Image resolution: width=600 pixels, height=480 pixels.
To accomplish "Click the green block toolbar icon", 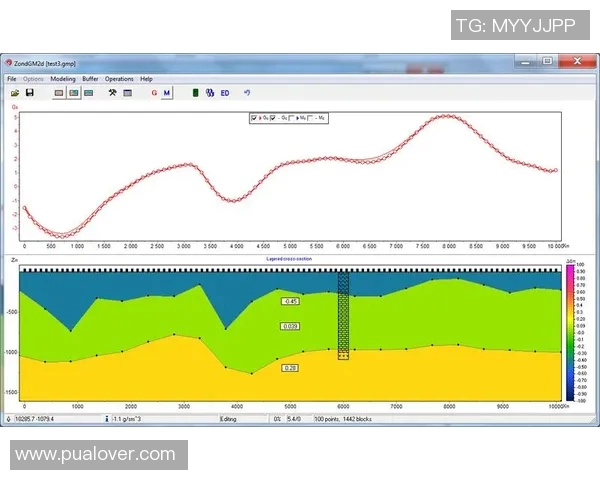I will (194, 93).
